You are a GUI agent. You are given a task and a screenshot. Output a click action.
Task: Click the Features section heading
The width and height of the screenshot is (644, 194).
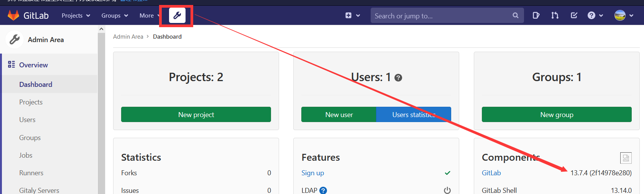320,157
